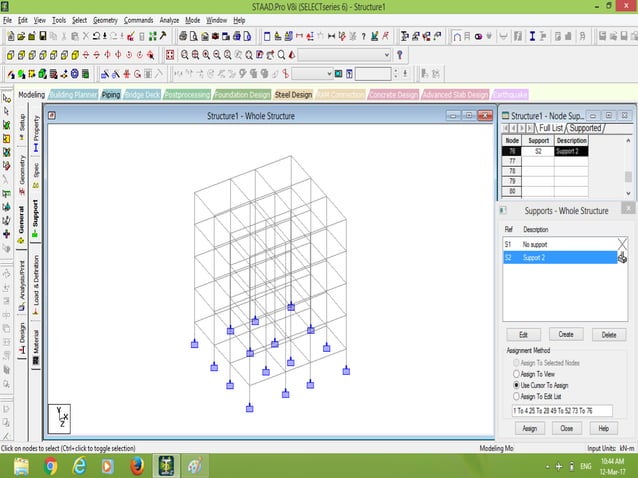Click the node list input field
Viewport: 638px width, 478px height.
point(564,410)
